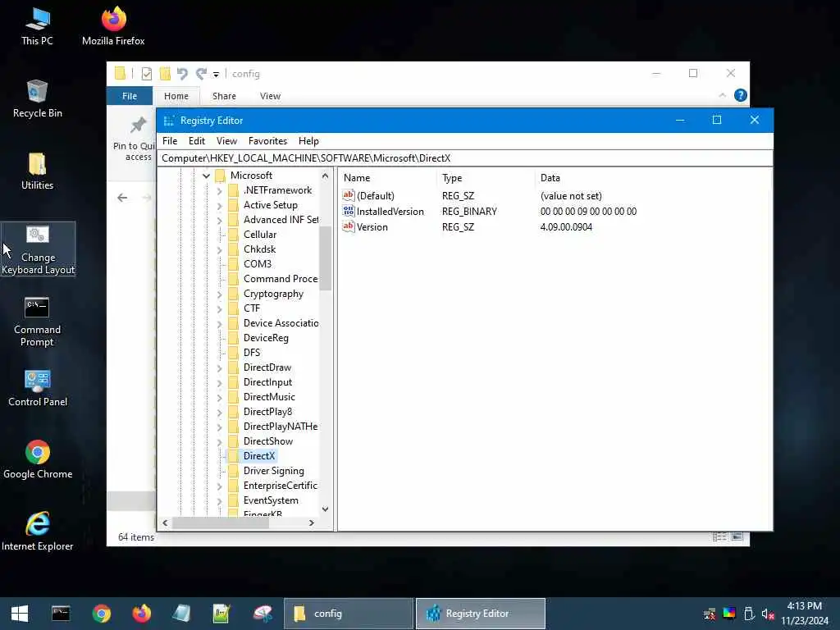Switch to View tab in config window
The image size is (840, 630).
pyautogui.click(x=270, y=96)
